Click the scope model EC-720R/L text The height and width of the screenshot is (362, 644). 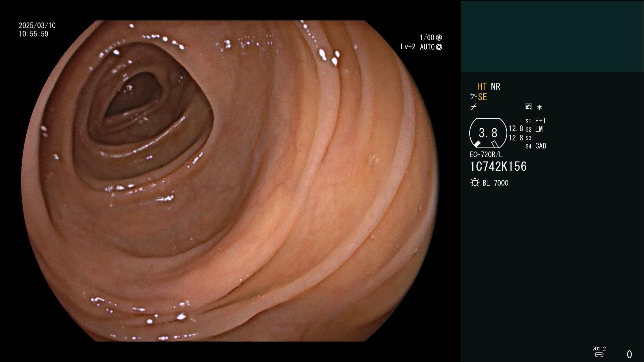coord(486,155)
